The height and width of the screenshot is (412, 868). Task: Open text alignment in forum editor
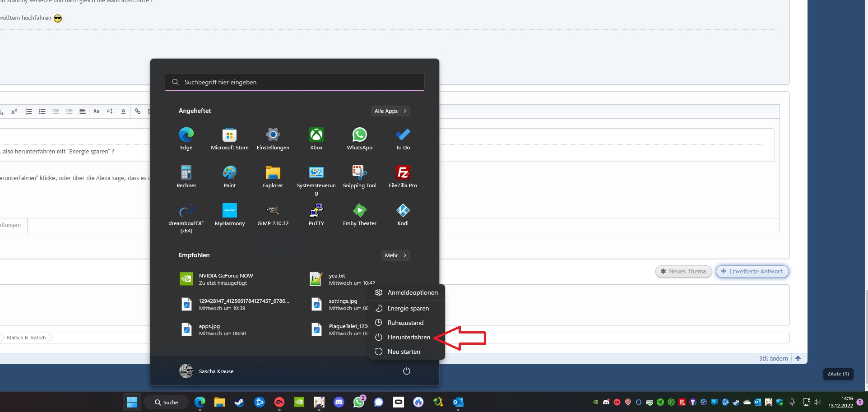(x=83, y=111)
